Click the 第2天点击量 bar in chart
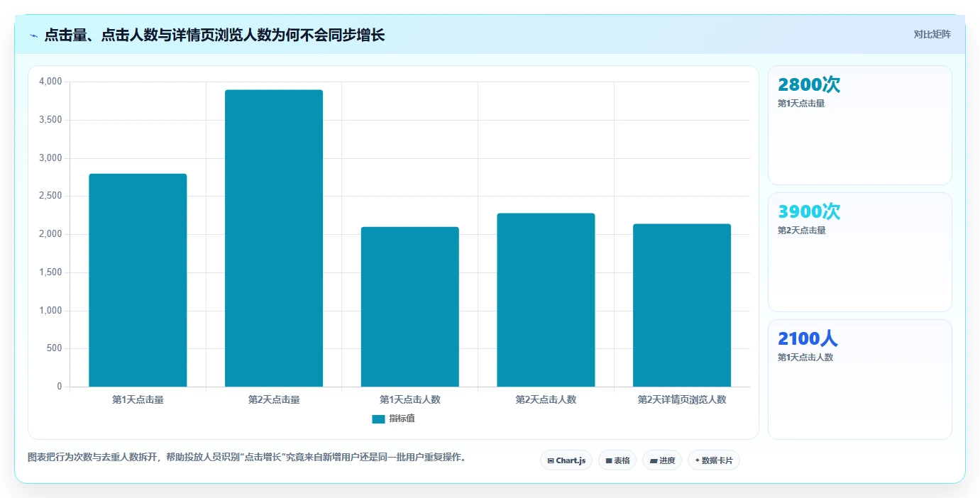 coord(274,238)
